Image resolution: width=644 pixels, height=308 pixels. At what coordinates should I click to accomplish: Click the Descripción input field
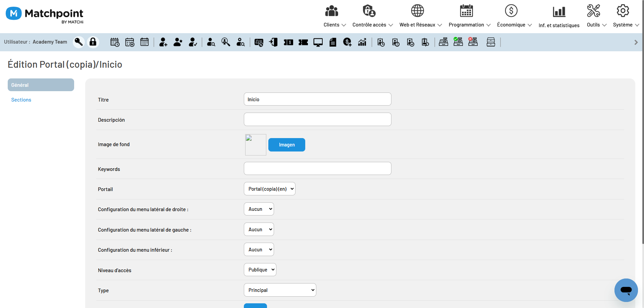pyautogui.click(x=317, y=119)
